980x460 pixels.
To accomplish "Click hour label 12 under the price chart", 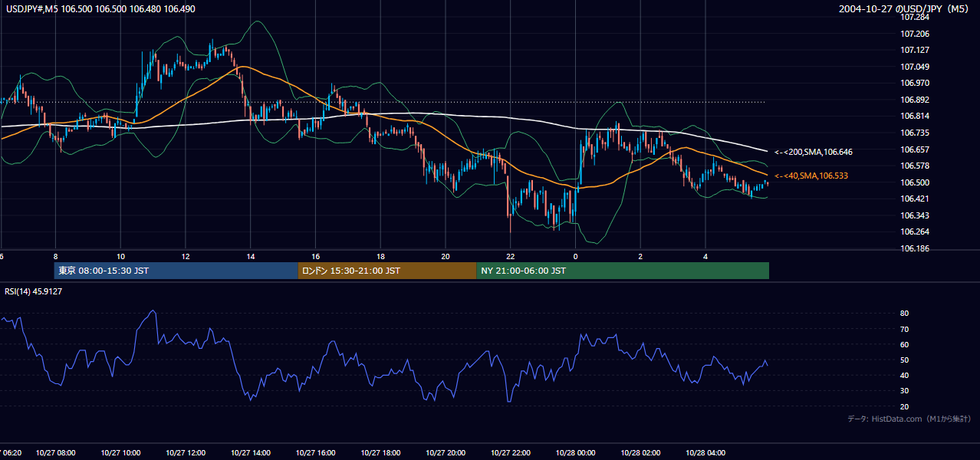I will pos(186,256).
